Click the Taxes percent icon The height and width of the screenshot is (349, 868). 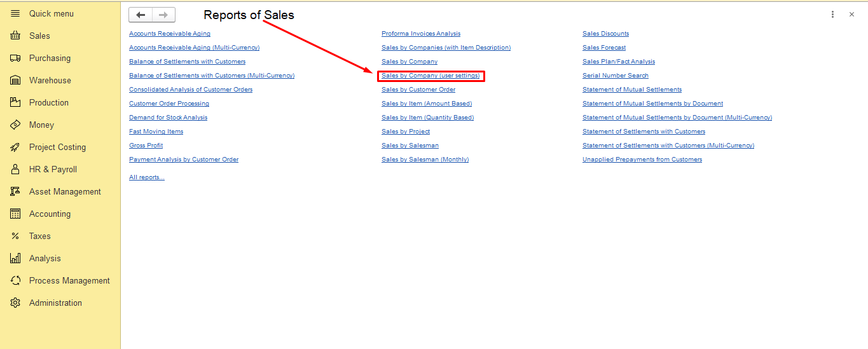pos(15,236)
